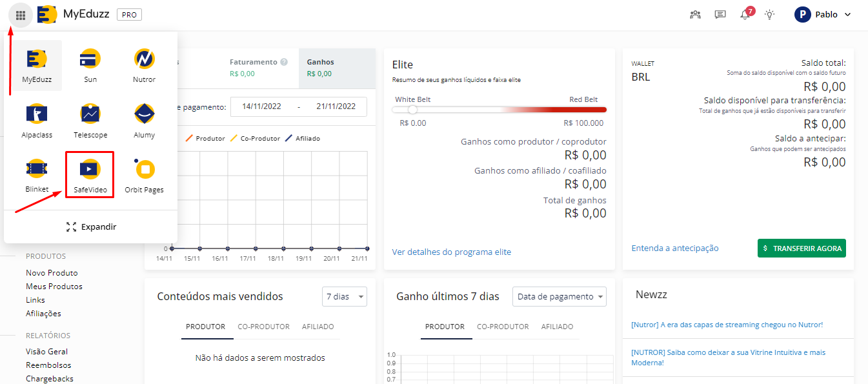Launch the Telescope app
Screen dimensions: 868x384
[x=90, y=120]
